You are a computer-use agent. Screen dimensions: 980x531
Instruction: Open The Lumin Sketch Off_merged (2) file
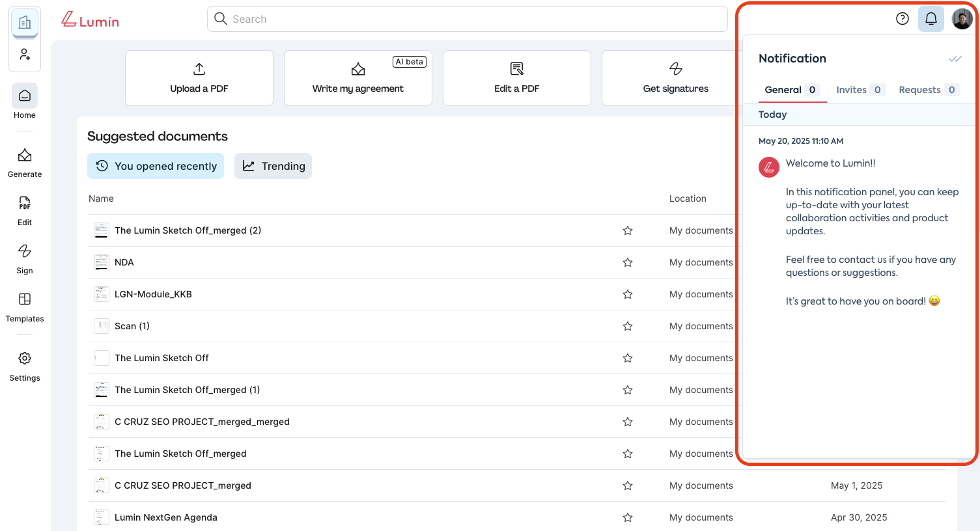188,230
